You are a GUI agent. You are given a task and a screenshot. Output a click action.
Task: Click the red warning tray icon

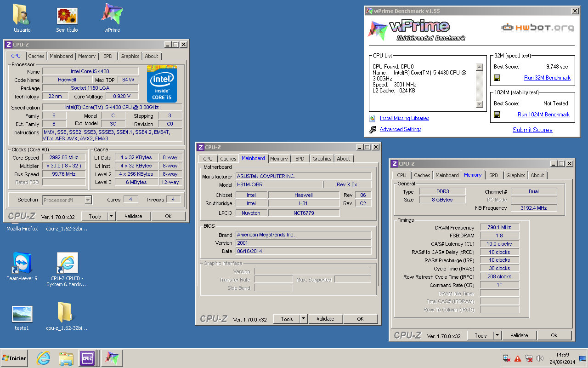(x=518, y=358)
